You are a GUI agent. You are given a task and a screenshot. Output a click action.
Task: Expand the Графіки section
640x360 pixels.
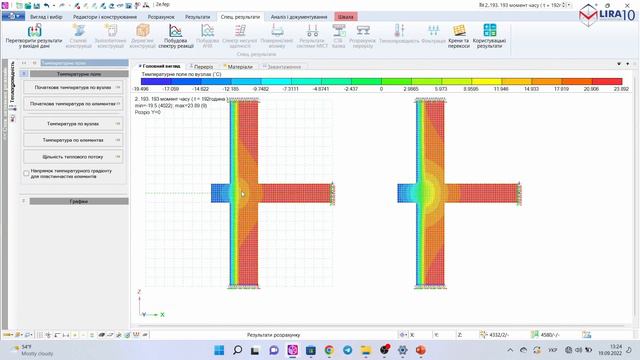pos(24,201)
